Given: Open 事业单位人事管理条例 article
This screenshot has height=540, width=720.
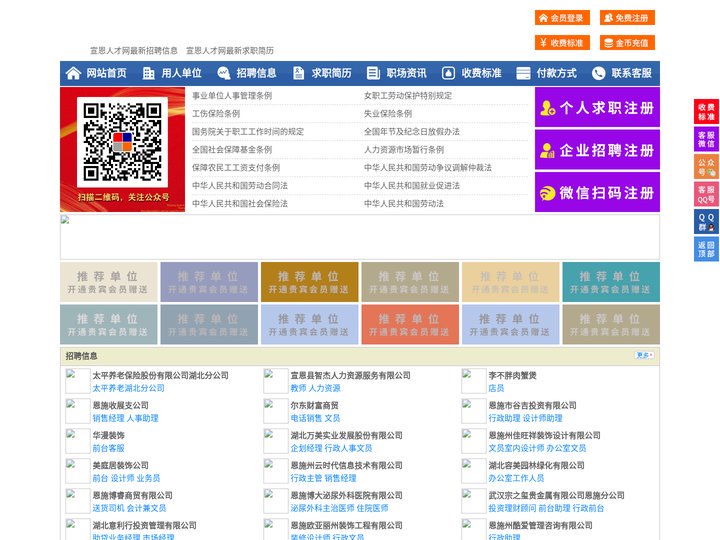Looking at the screenshot, I should [x=232, y=96].
